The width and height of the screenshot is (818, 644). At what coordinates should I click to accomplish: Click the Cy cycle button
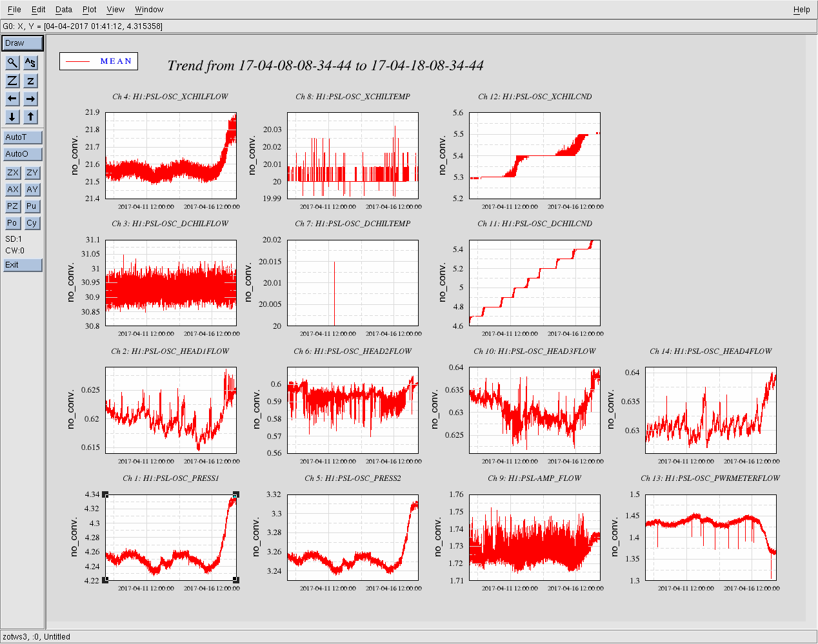32,223
